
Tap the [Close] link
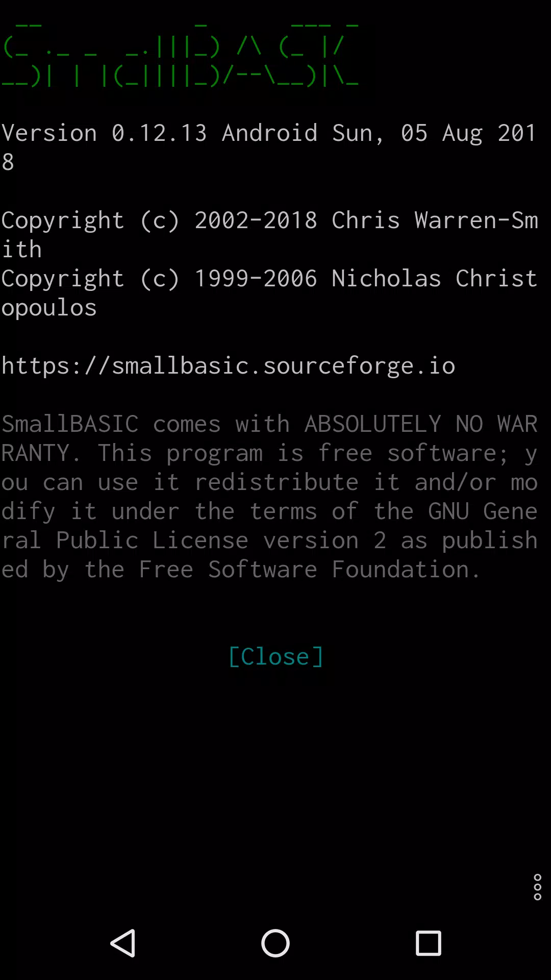coord(275,656)
